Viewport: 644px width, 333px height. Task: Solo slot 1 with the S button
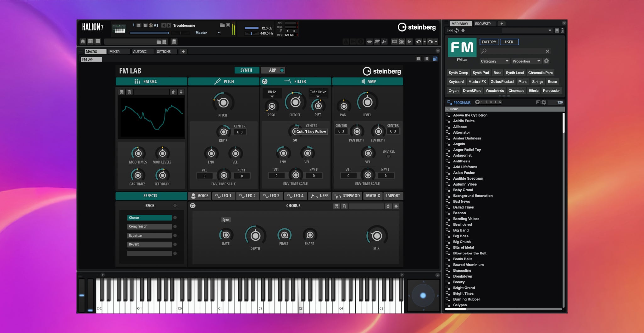pyautogui.click(x=145, y=25)
